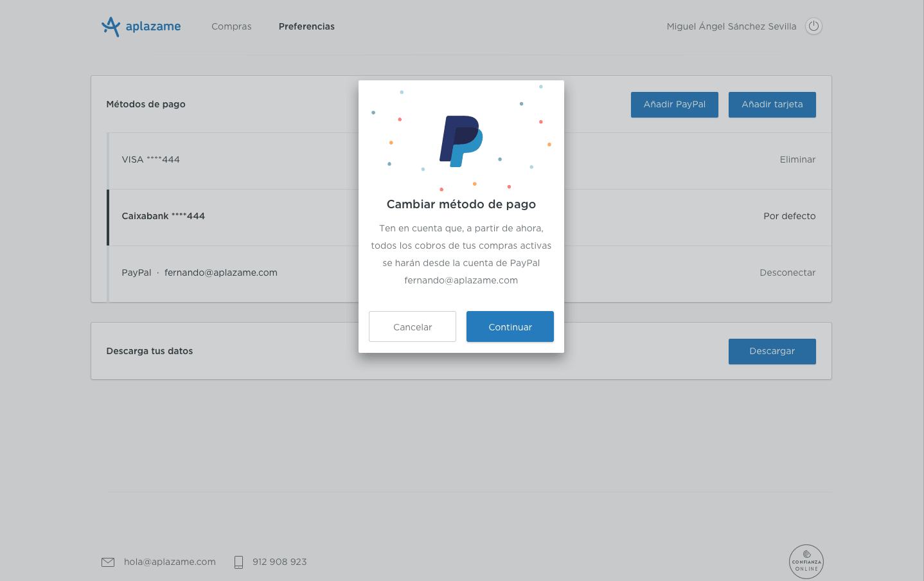Click the aplazame logo icon
924x581 pixels.
111,26
